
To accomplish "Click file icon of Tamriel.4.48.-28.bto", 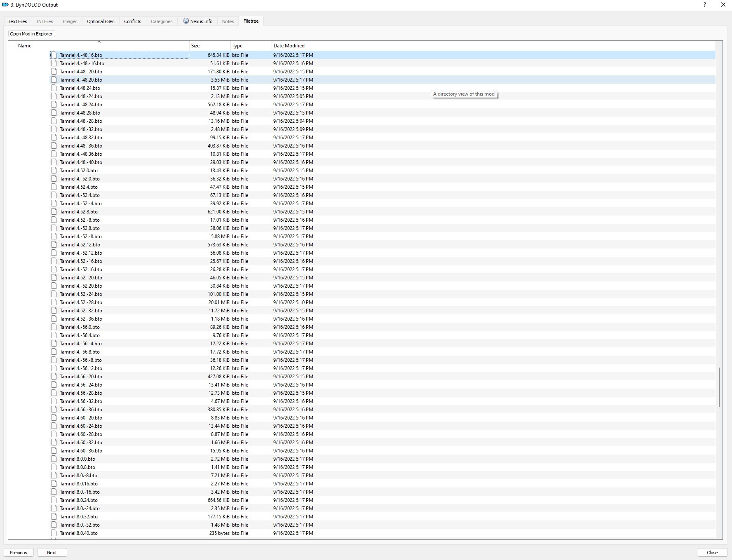I will [54, 121].
